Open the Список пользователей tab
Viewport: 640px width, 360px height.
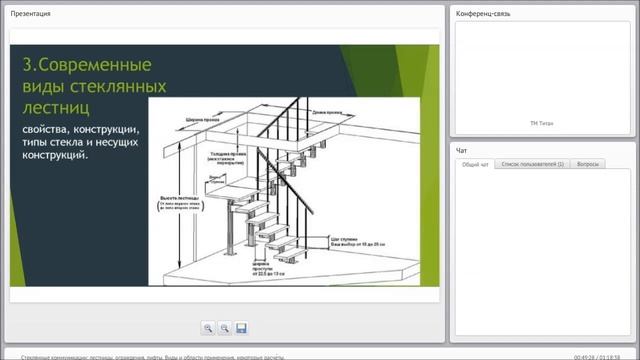click(x=532, y=164)
